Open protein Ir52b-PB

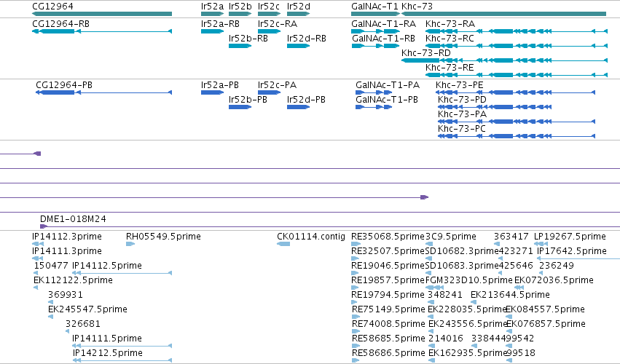point(248,100)
